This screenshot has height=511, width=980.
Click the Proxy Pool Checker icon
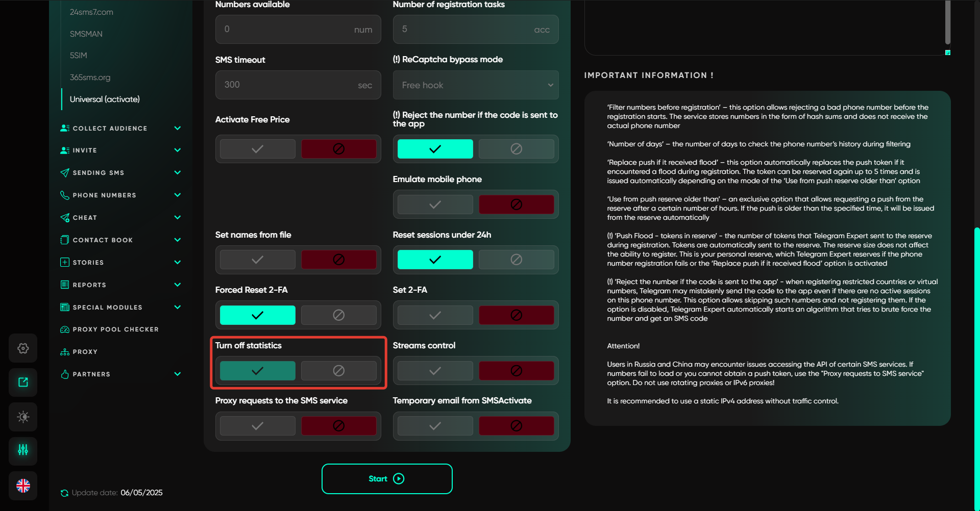click(x=65, y=329)
